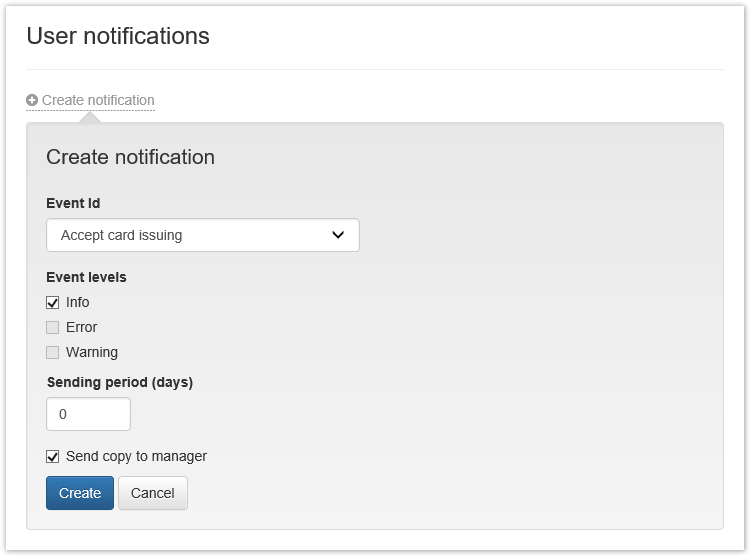Click the 'Sending period (days)' label
750x556 pixels.
point(120,382)
